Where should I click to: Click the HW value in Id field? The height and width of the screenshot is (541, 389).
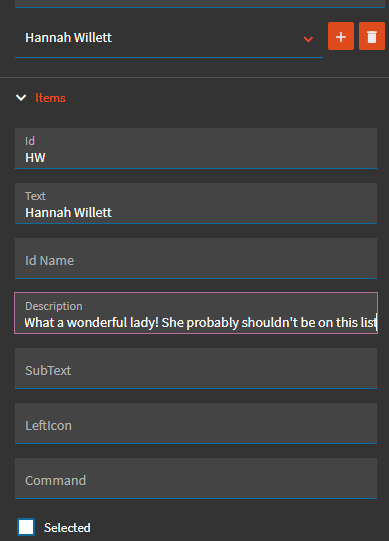click(x=35, y=158)
